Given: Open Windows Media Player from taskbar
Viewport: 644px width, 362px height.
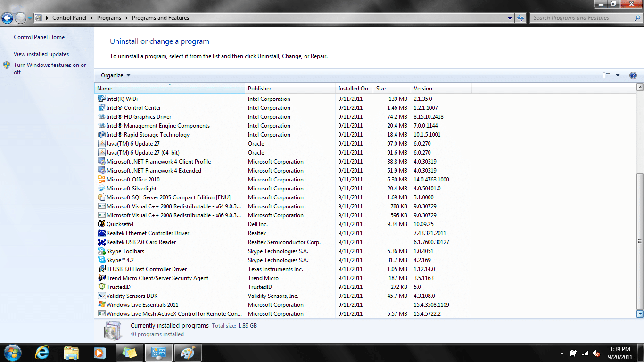Looking at the screenshot, I should point(99,352).
